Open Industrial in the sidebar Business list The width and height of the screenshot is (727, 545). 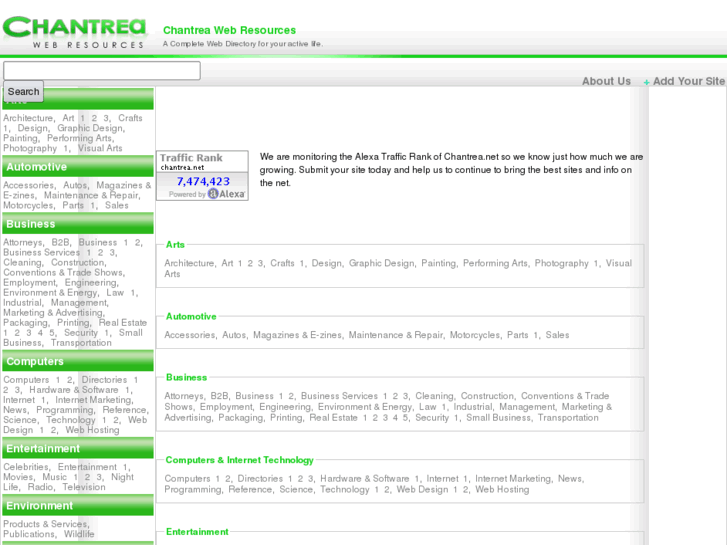point(23,302)
